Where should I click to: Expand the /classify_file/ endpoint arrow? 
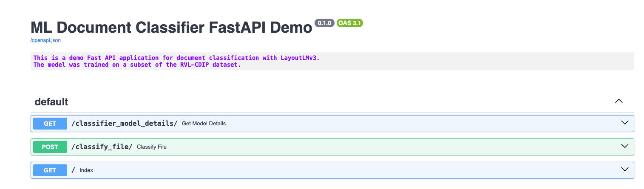click(x=624, y=146)
